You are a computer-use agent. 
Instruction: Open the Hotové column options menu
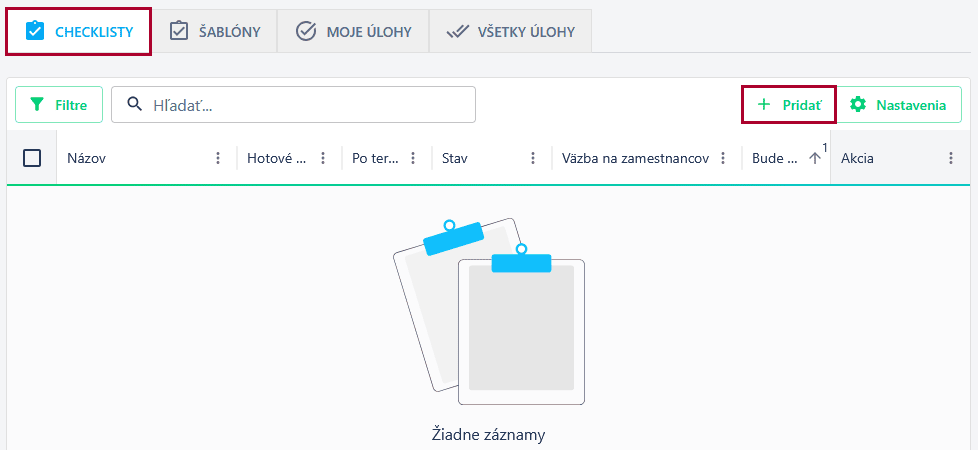coord(322,158)
